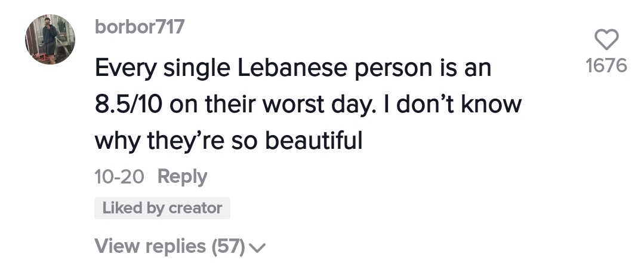Click the line 'why they're so beautiful'

click(229, 141)
